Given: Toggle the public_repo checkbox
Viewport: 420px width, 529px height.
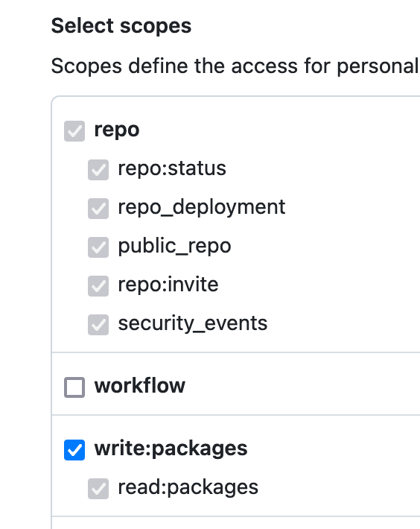Looking at the screenshot, I should coord(98,247).
